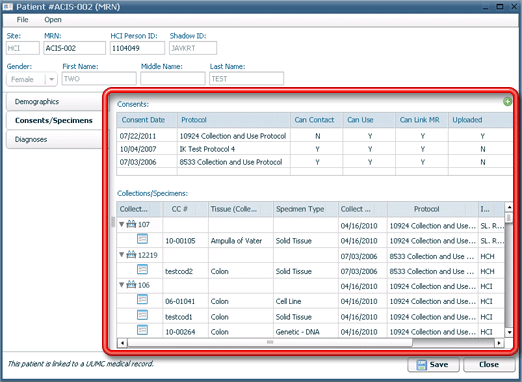Open the specimen icon for testcod1
The height and width of the screenshot is (382, 522).
[142, 315]
